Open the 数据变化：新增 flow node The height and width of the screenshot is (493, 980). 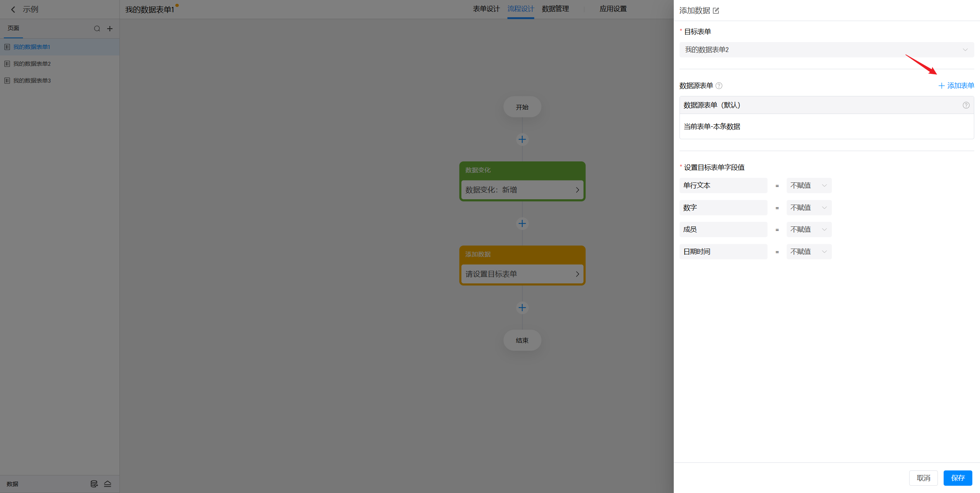click(522, 190)
